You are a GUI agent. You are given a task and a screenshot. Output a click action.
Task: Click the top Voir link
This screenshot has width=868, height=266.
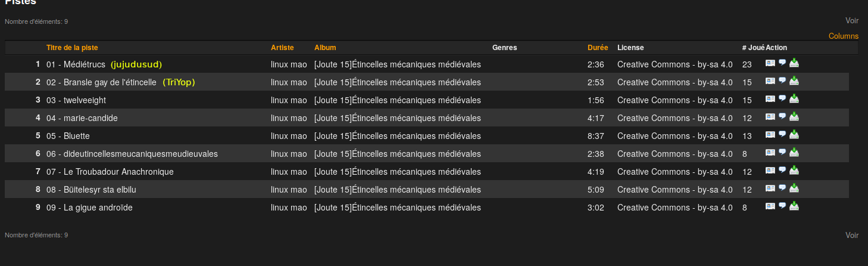[x=852, y=21]
